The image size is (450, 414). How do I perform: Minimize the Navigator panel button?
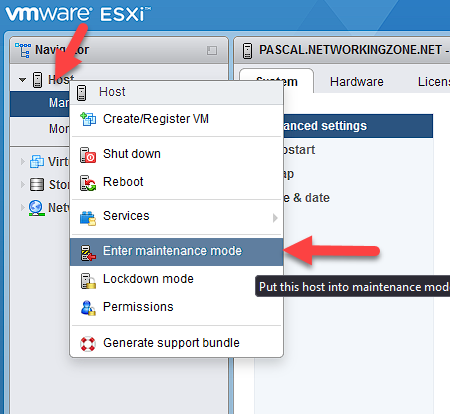[212, 50]
